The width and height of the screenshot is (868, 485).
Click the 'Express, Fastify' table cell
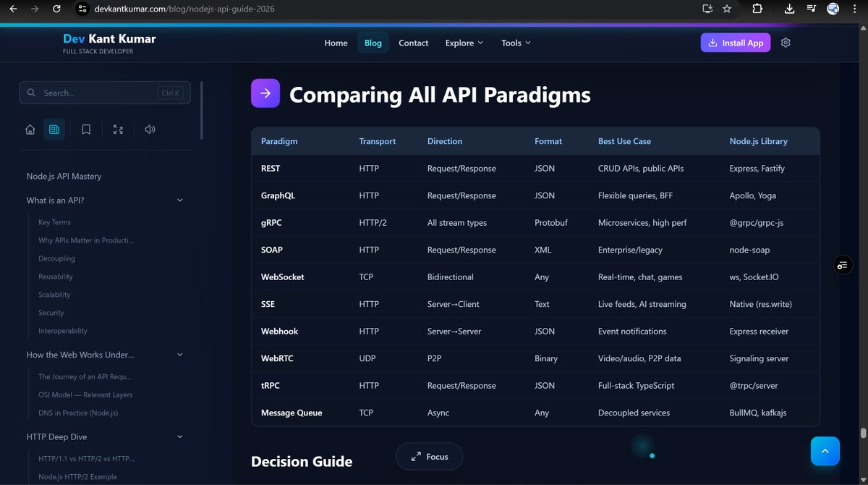[757, 169]
